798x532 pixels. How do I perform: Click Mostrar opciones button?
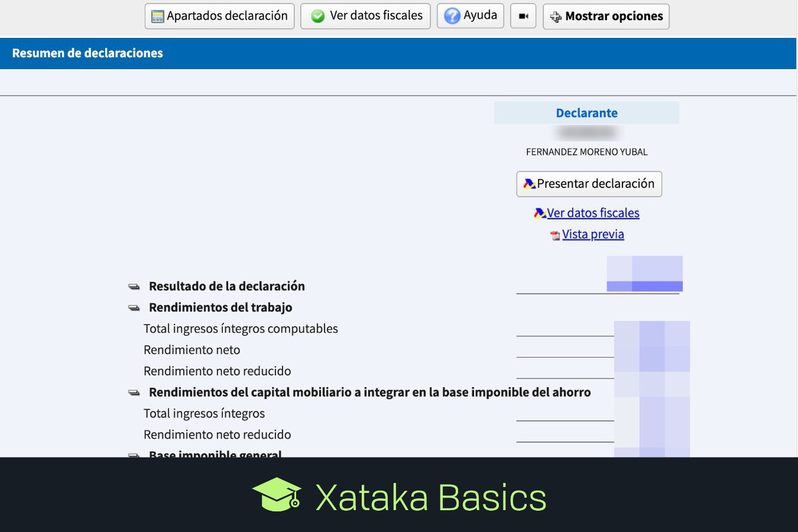(x=606, y=16)
